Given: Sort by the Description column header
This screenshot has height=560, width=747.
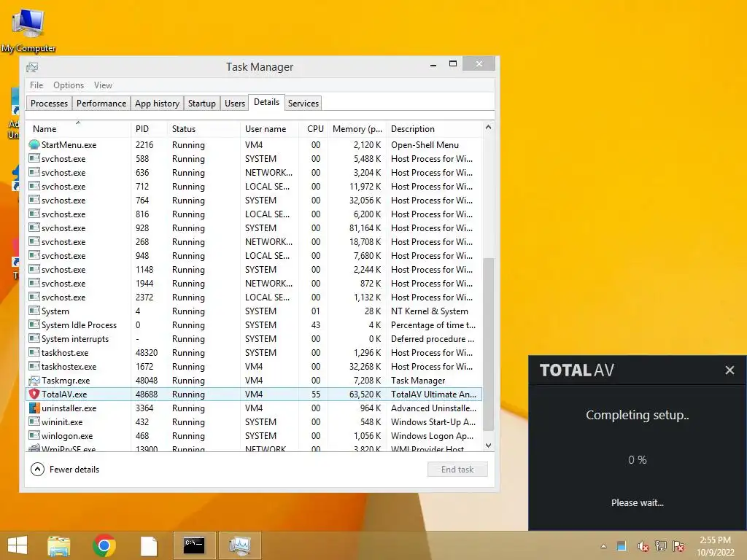Looking at the screenshot, I should click(435, 129).
